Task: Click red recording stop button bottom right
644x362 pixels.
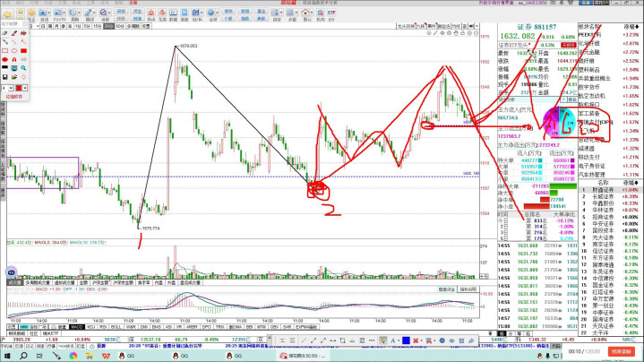Action: pos(621,351)
